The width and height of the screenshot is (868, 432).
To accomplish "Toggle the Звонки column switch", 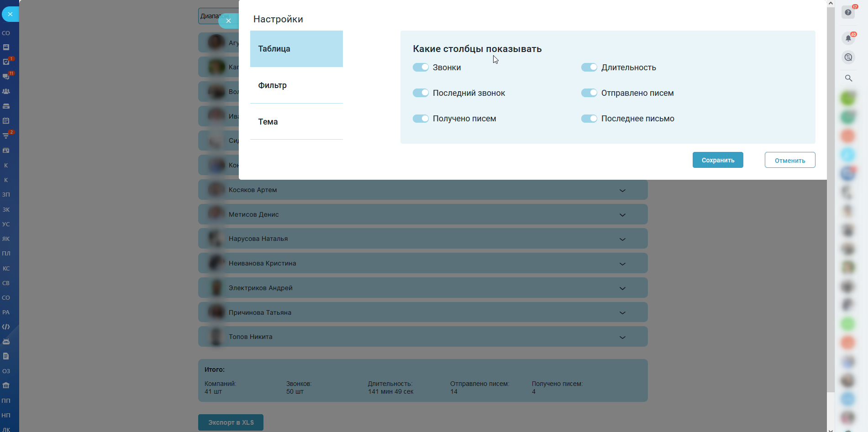I will point(421,68).
